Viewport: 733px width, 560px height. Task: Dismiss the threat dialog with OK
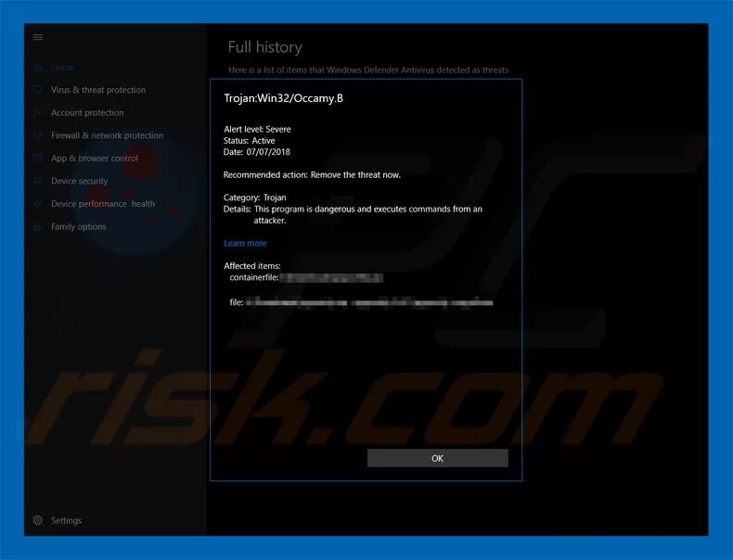point(438,458)
